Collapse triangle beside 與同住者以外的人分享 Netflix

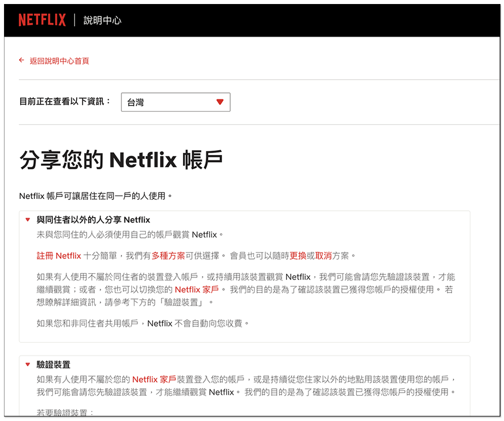point(28,220)
